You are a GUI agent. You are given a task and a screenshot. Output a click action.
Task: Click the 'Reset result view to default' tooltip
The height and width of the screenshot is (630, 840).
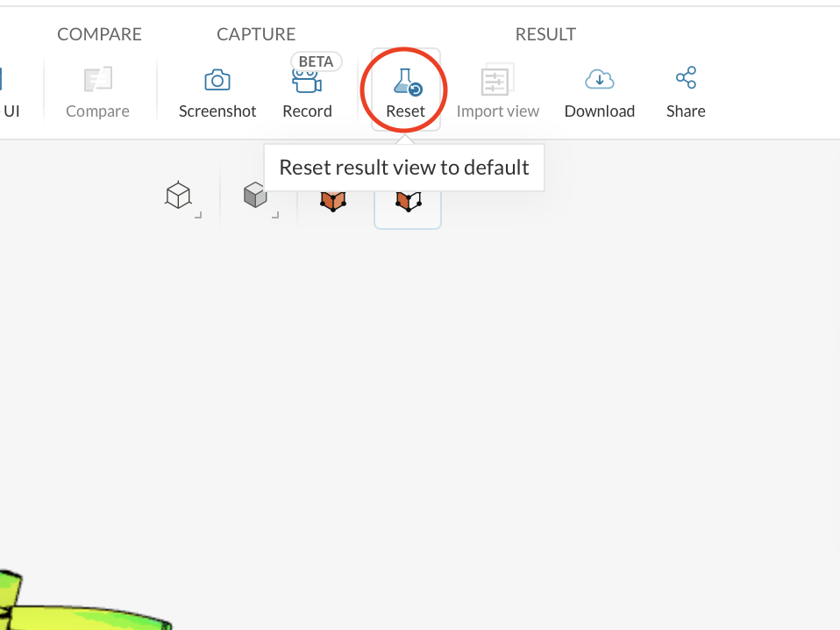coord(404,168)
